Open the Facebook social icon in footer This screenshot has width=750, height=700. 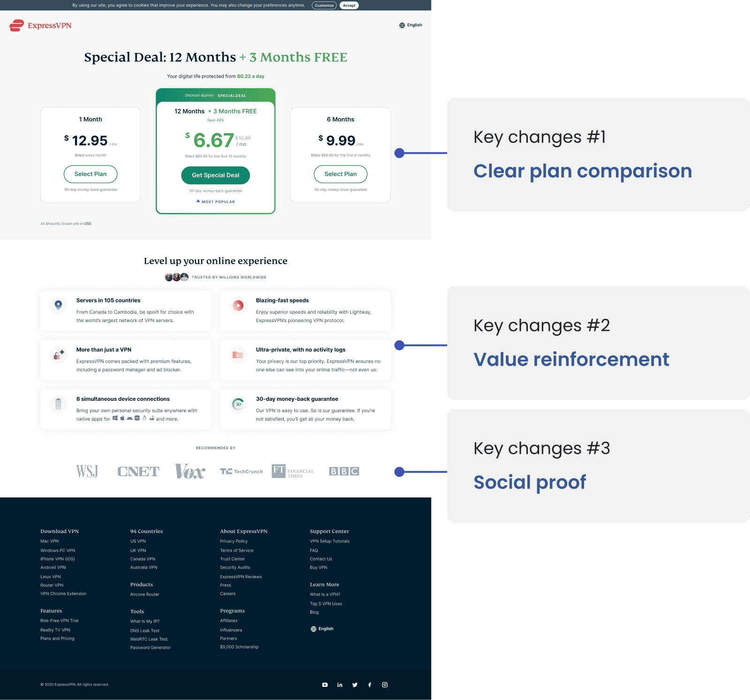tap(370, 685)
